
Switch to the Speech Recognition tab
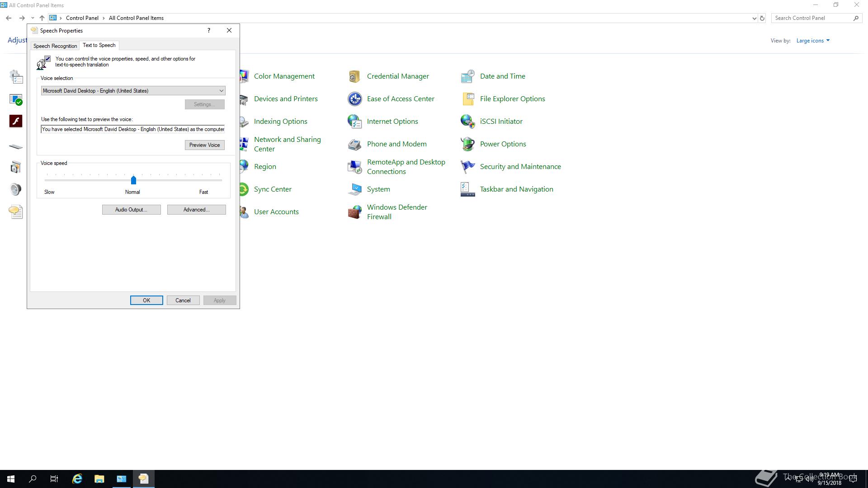(x=55, y=46)
